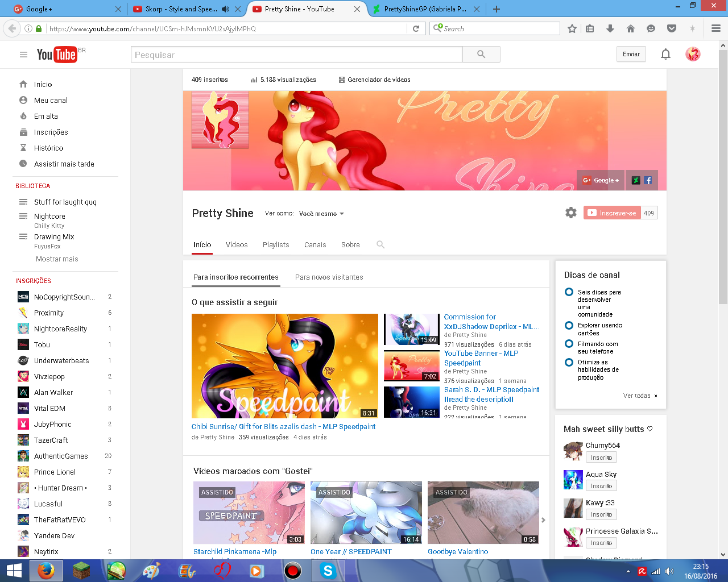This screenshot has width=728, height=582.
Task: Select the Filmando com seu telefone radio
Action: click(569, 344)
